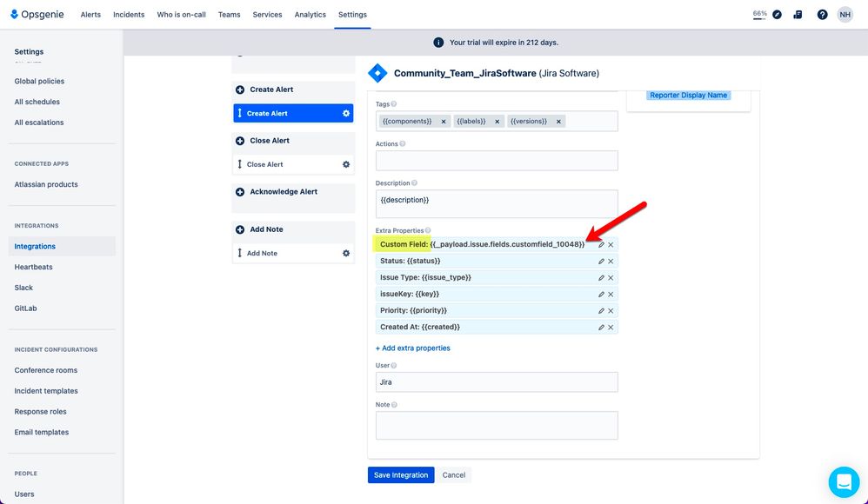This screenshot has height=504, width=868.
Task: Open the compass quick start icon
Action: coord(778,15)
